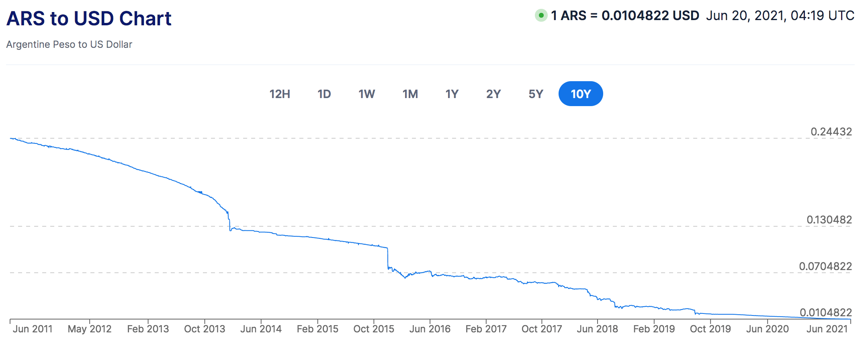Click the green live status dot
The width and height of the screenshot is (868, 340).
click(x=541, y=16)
